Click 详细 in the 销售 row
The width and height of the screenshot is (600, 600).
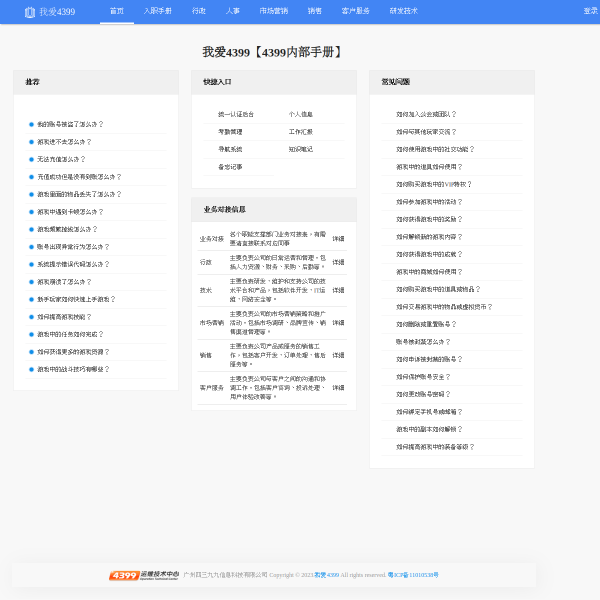click(x=338, y=355)
